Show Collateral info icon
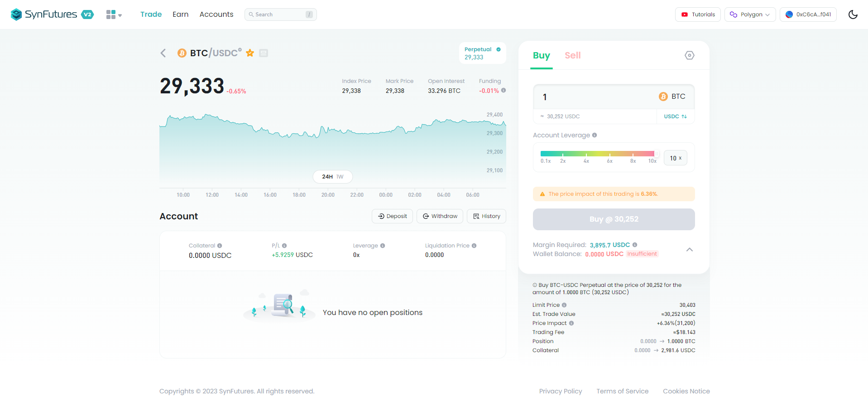 coord(220,246)
